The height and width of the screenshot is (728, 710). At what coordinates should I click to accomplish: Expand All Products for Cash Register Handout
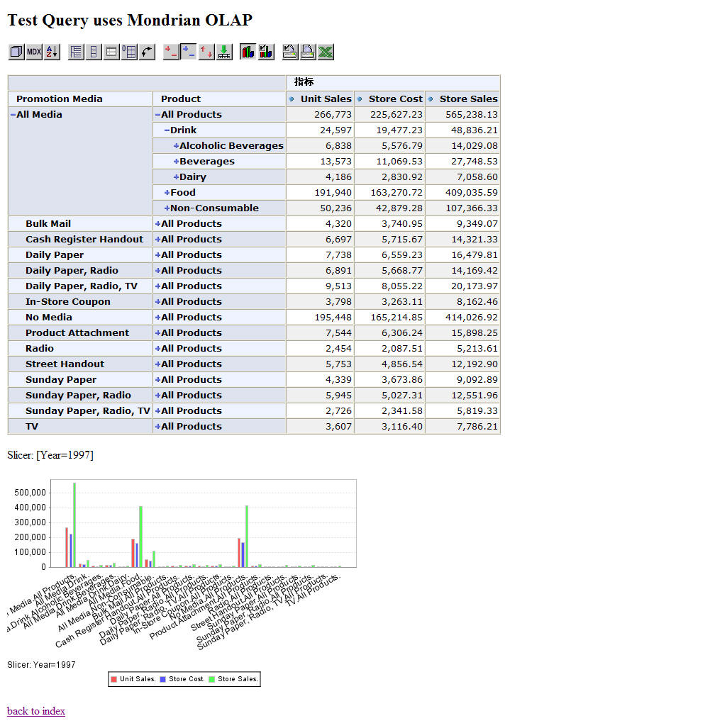(158, 240)
